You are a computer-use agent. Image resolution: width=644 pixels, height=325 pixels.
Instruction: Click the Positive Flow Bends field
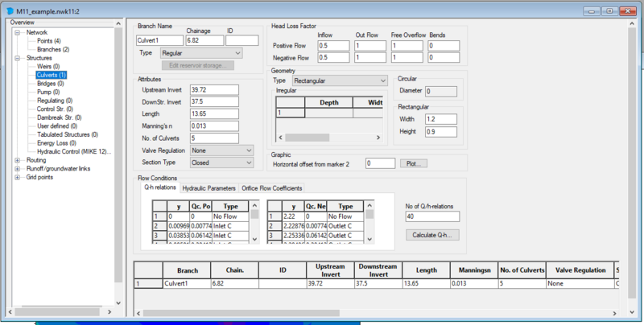[444, 46]
